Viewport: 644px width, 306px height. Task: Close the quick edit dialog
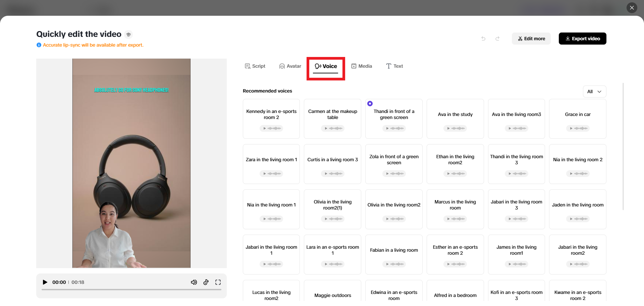click(x=632, y=8)
